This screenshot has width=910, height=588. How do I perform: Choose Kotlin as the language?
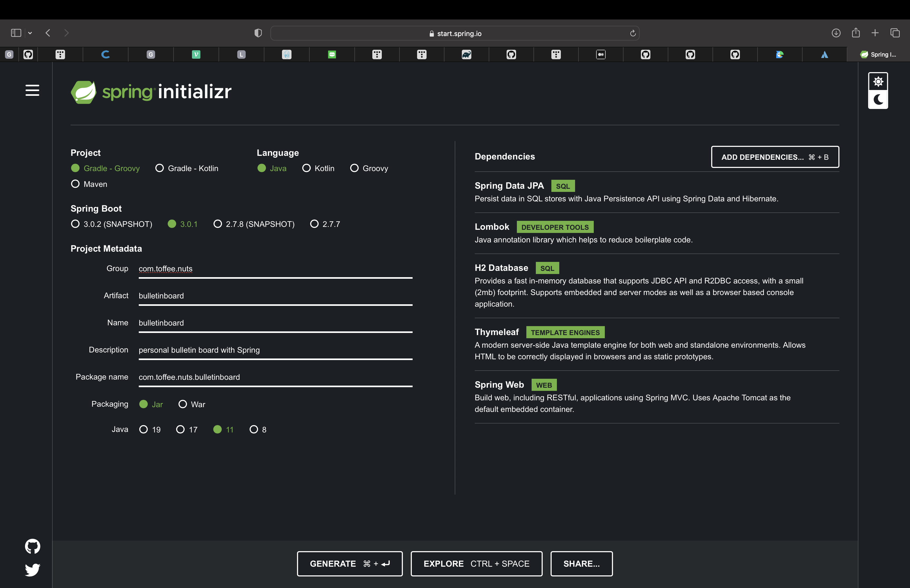318,168
